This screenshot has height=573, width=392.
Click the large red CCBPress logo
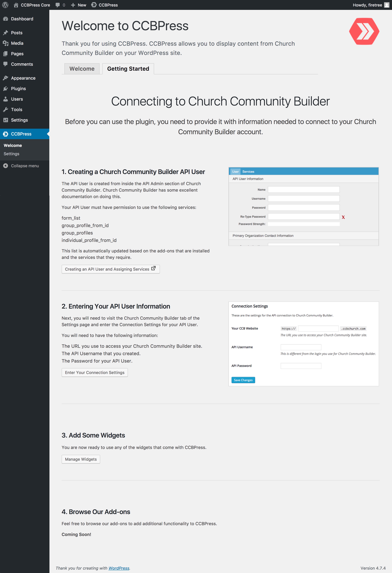click(x=364, y=31)
